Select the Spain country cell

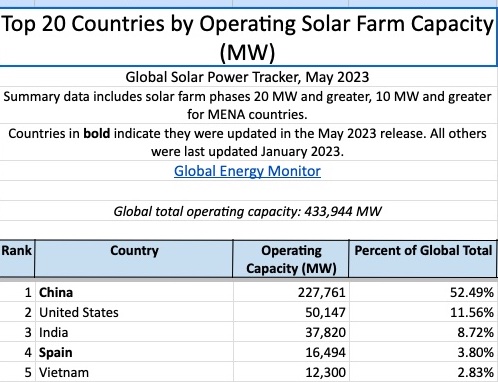tap(134, 352)
